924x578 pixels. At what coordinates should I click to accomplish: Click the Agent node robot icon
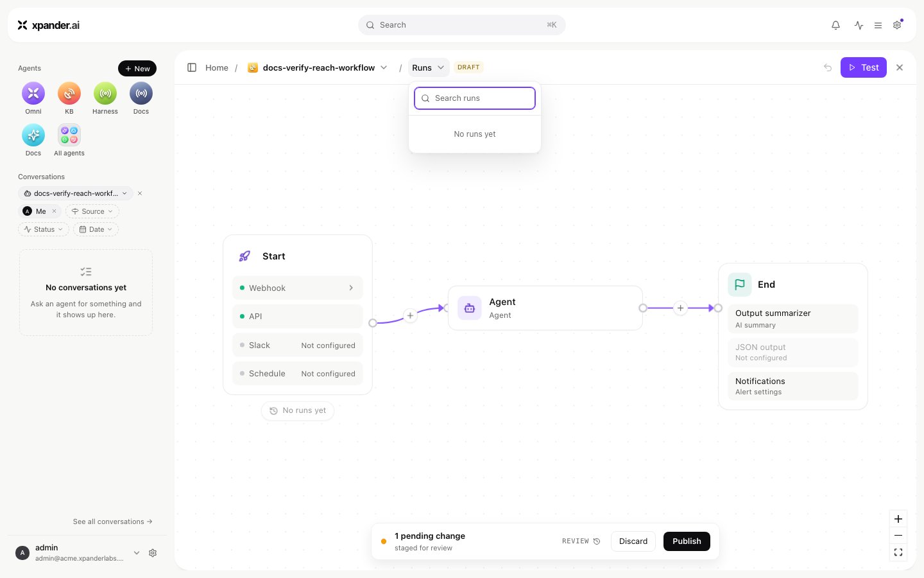point(470,308)
